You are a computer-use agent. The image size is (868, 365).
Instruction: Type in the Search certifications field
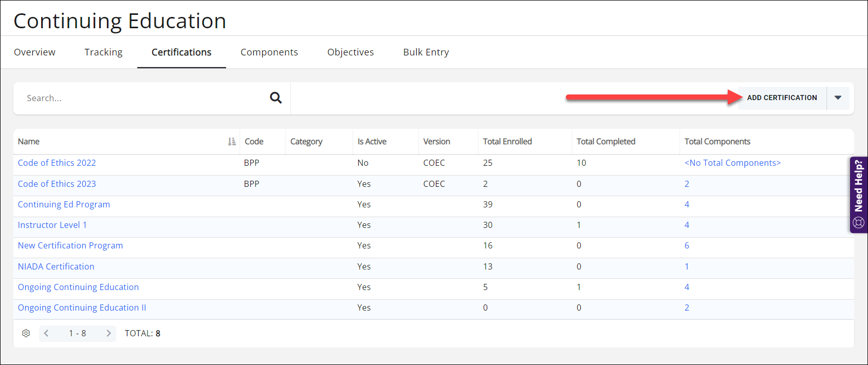click(x=144, y=98)
